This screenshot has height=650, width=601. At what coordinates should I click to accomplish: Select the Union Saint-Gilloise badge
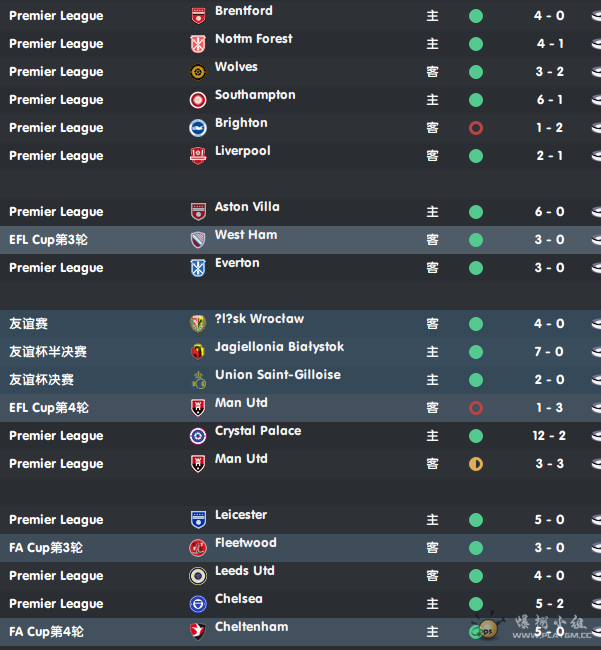point(198,380)
